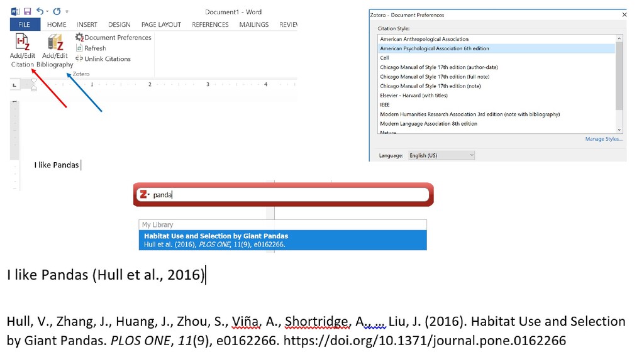Click the citation style list scrollbar thumb
644x362 pixels.
619,76
